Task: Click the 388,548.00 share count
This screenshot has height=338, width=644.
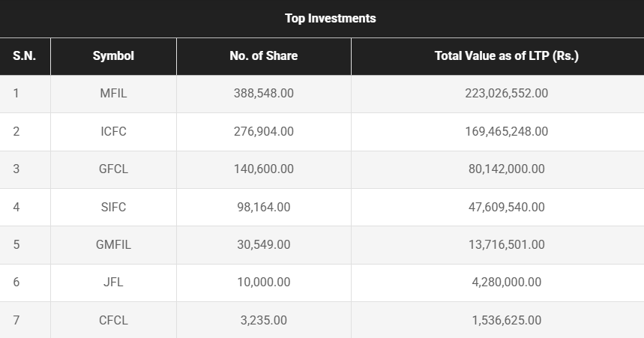Action: point(263,94)
